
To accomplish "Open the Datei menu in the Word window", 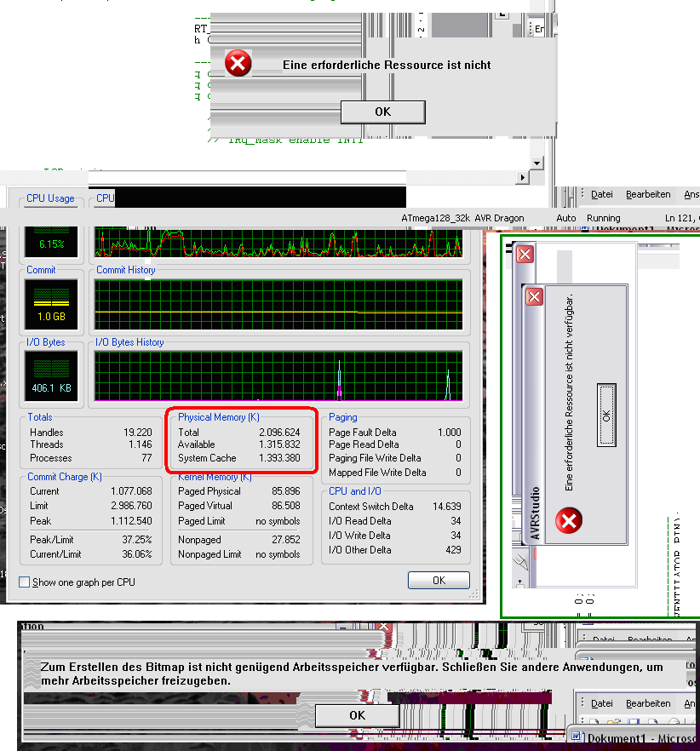I will [x=602, y=702].
